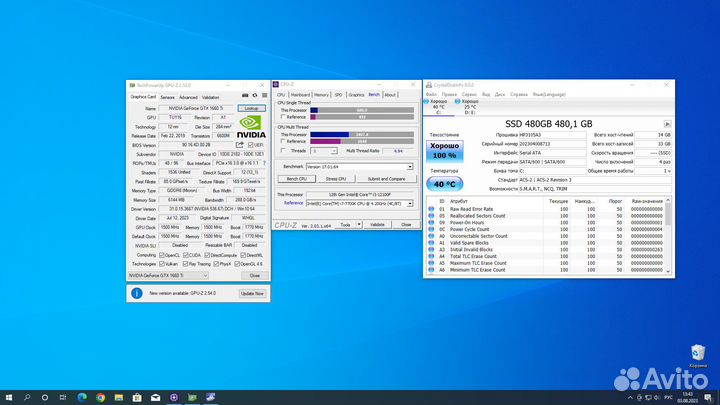Viewport: 720px width, 405px height.
Task: Open the GPU selector dropdown in GPU-Z
Action: (x=168, y=276)
